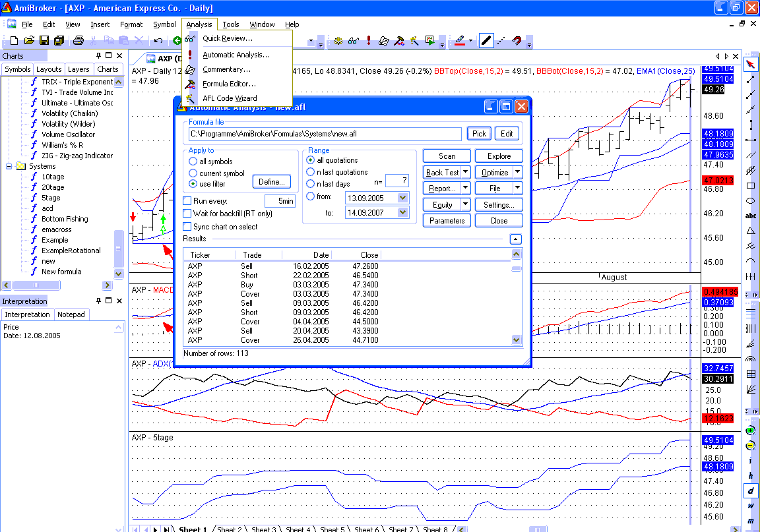Open the 'from' date dropdown
The height and width of the screenshot is (532, 760).
click(x=403, y=197)
